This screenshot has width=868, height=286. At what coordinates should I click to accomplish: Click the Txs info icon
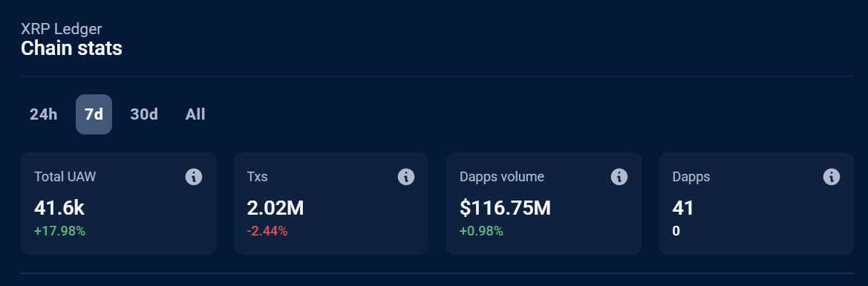click(405, 178)
